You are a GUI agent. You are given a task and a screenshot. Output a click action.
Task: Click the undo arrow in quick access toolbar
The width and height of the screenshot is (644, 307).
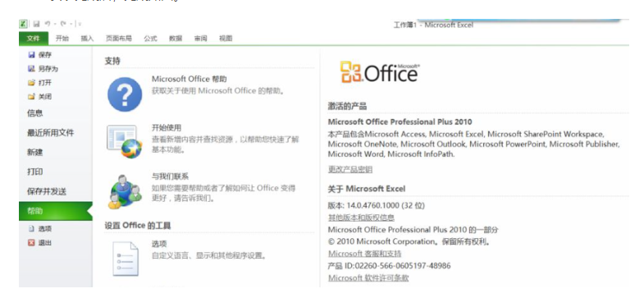[48, 24]
